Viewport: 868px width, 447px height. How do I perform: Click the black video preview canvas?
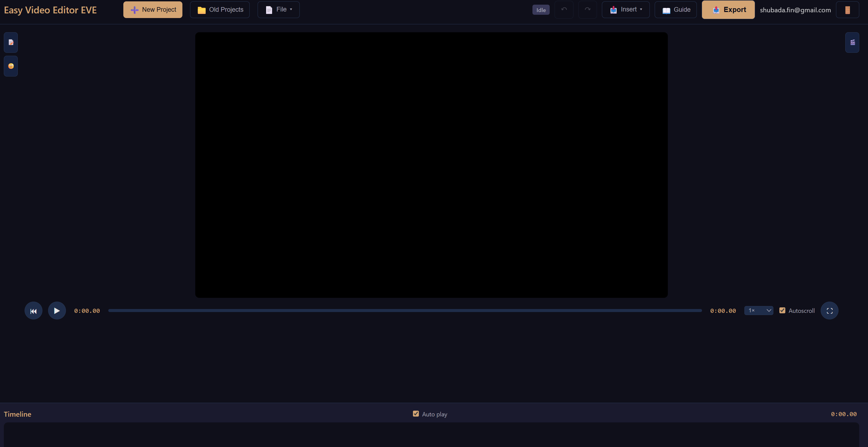tap(431, 165)
